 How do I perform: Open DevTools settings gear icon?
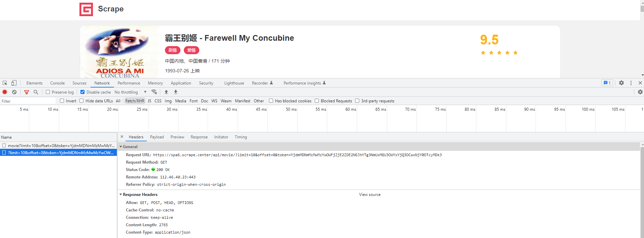621,83
